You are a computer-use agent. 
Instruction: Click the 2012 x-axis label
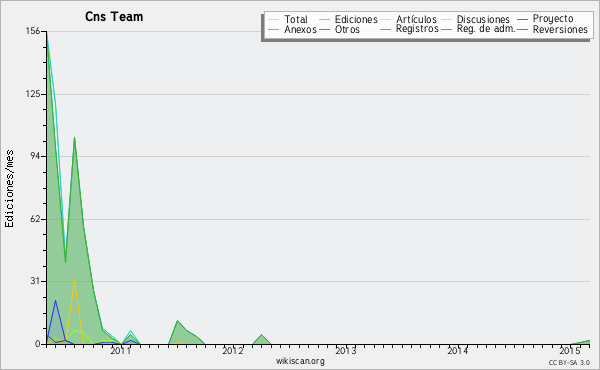coord(233,351)
